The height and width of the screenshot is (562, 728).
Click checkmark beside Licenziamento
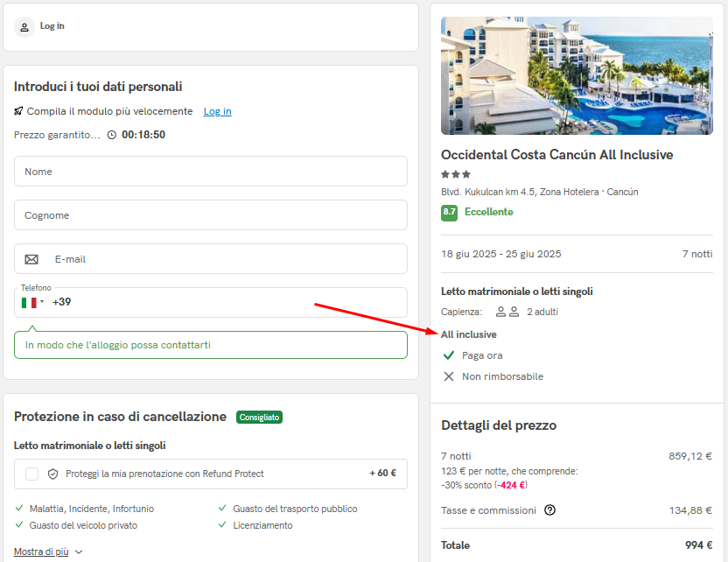[222, 525]
